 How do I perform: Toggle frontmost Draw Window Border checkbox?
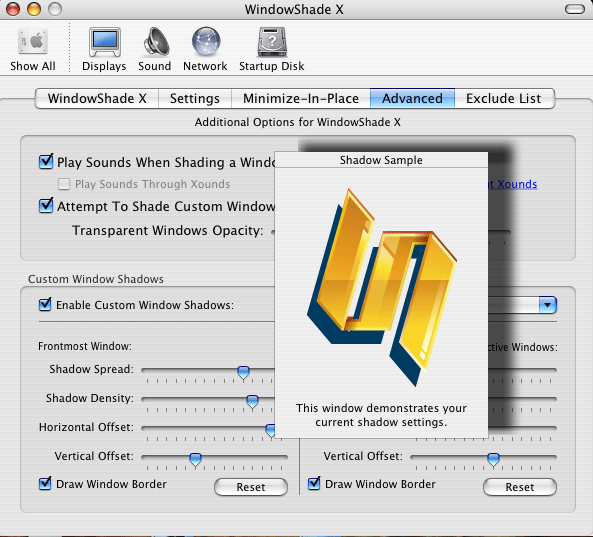(x=45, y=483)
